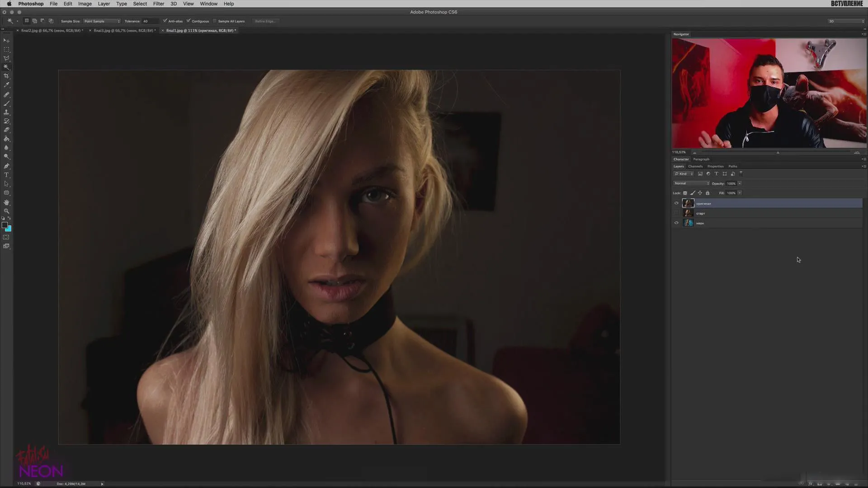868x488 pixels.
Task: Uncheck the Anti-alias checkbox
Action: point(165,21)
